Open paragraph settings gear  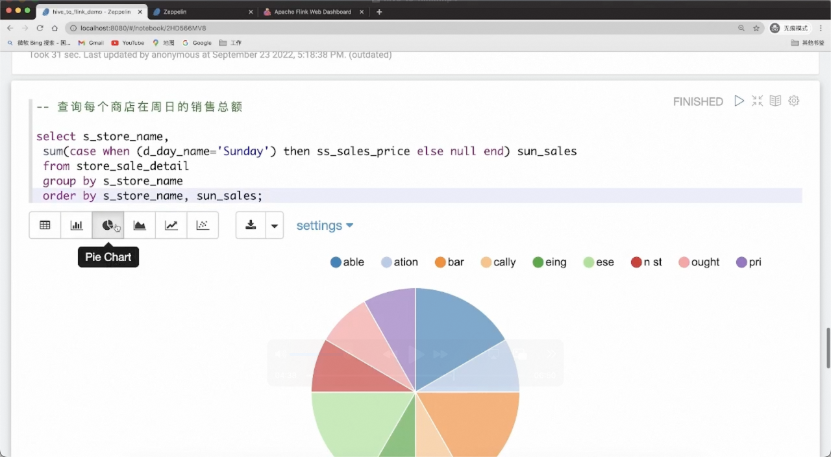tap(794, 101)
